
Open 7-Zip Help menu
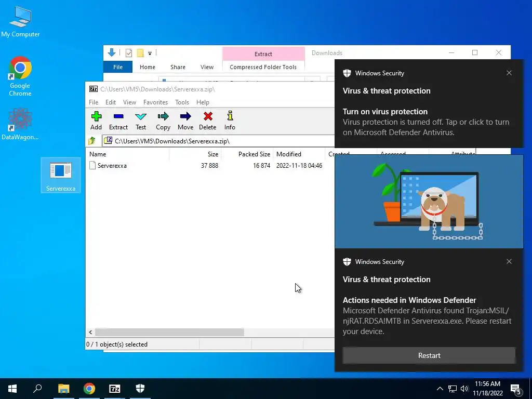(x=203, y=102)
